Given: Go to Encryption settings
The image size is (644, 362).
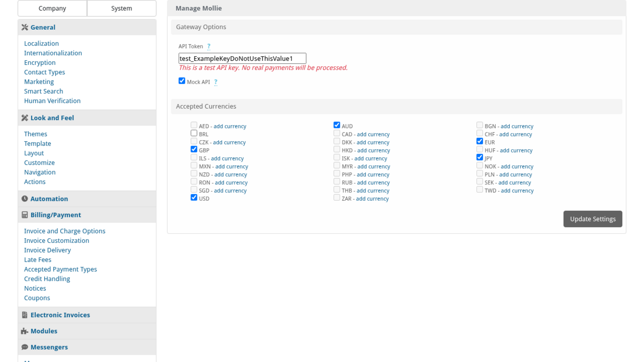Looking at the screenshot, I should [40, 63].
